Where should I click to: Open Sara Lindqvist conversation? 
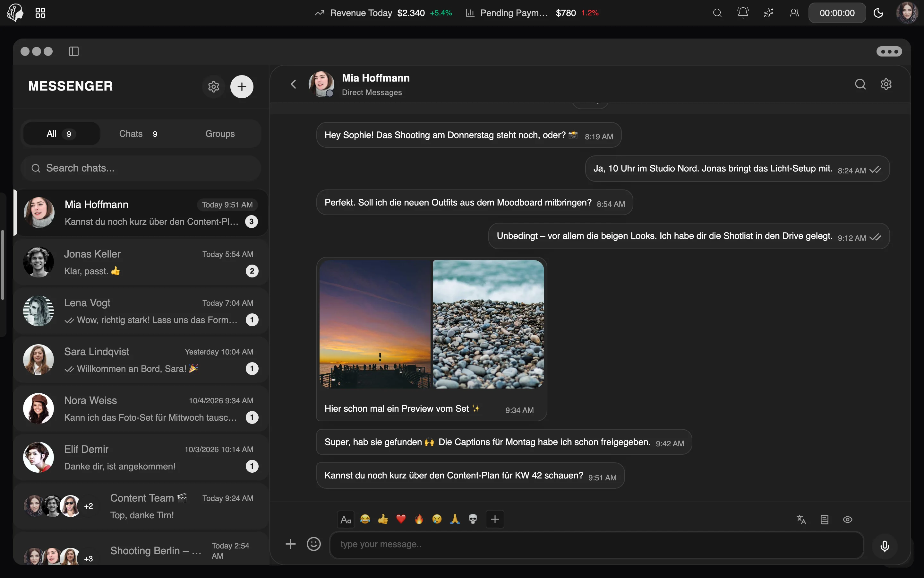tap(141, 360)
